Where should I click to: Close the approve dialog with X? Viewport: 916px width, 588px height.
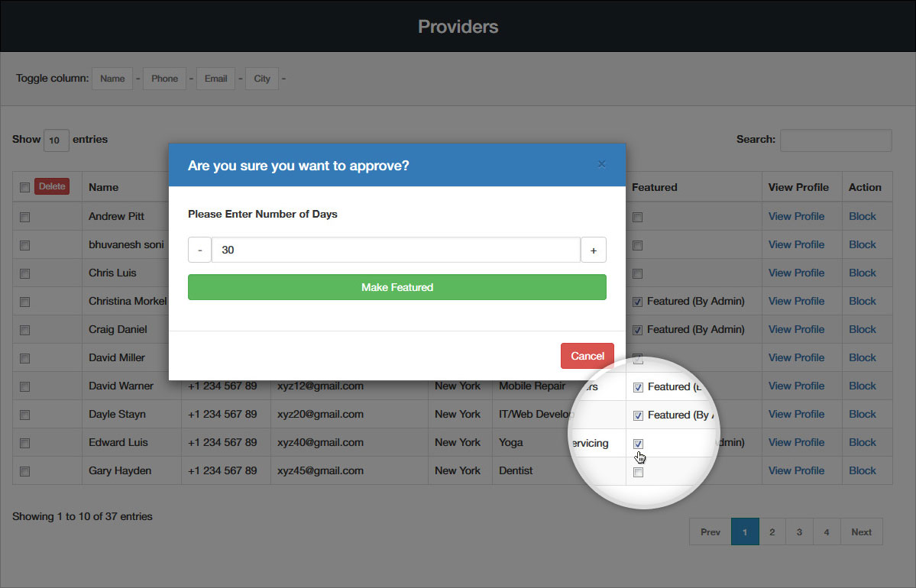(x=601, y=164)
